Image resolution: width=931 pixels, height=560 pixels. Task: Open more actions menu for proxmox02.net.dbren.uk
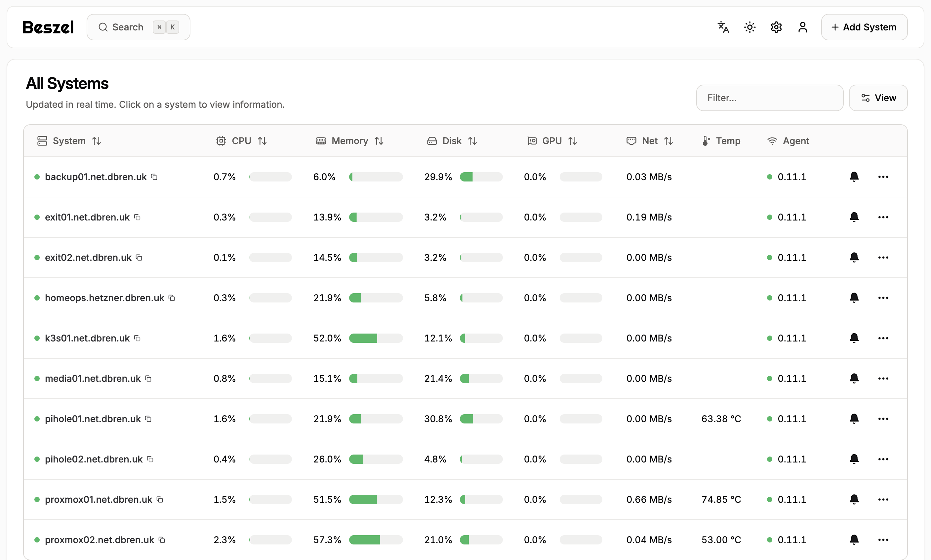pos(883,540)
